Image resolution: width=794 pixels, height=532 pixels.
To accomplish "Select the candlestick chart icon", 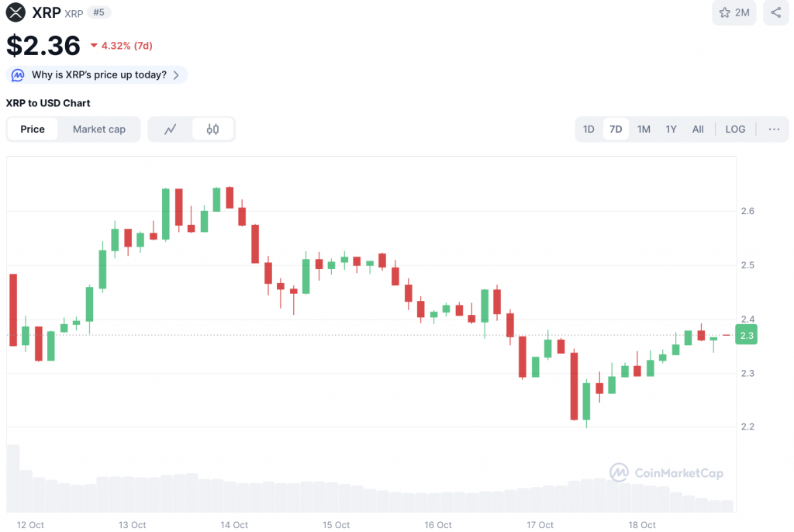I will point(213,130).
